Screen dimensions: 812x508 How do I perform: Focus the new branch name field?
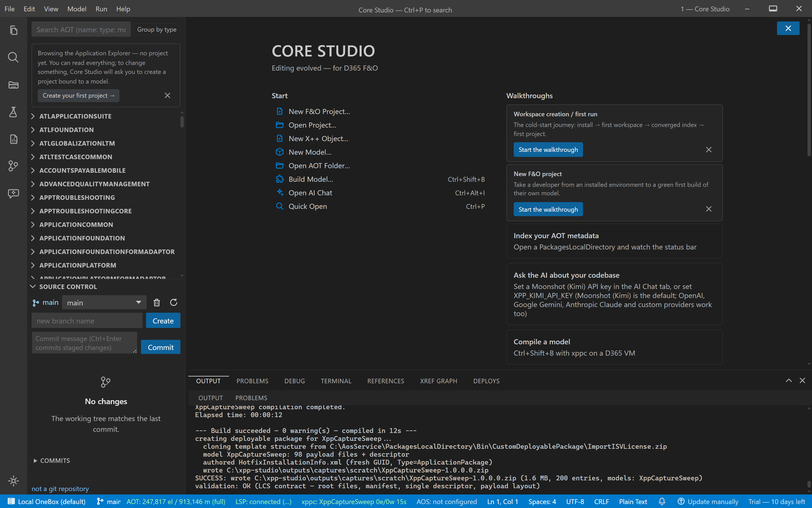pyautogui.click(x=87, y=321)
